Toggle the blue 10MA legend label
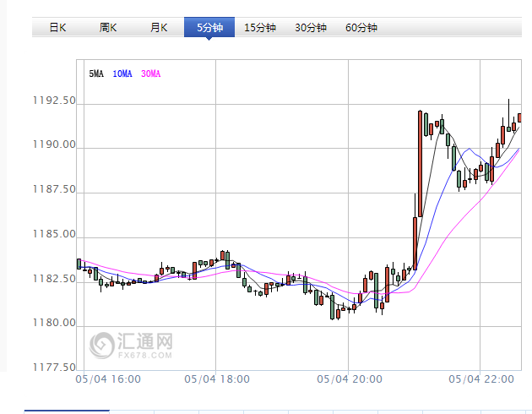The width and height of the screenshot is (532, 414). click(x=122, y=74)
